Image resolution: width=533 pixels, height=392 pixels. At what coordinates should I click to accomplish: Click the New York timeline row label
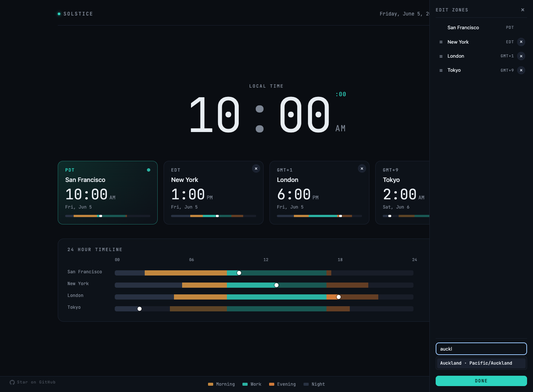(78, 284)
